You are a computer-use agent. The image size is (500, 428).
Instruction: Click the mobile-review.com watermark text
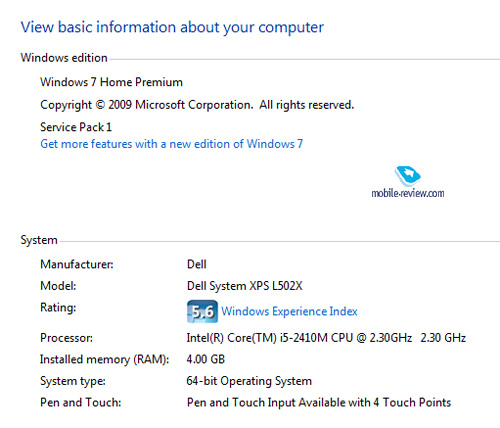coord(408,193)
